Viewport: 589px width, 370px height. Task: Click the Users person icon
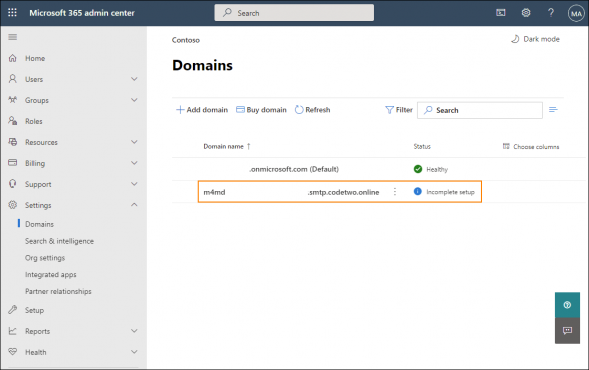click(x=13, y=79)
